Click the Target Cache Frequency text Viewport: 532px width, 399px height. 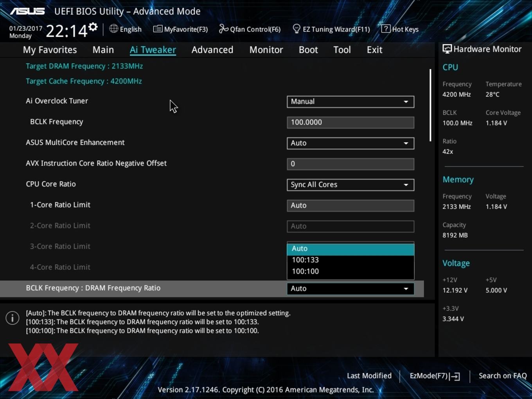pos(84,81)
